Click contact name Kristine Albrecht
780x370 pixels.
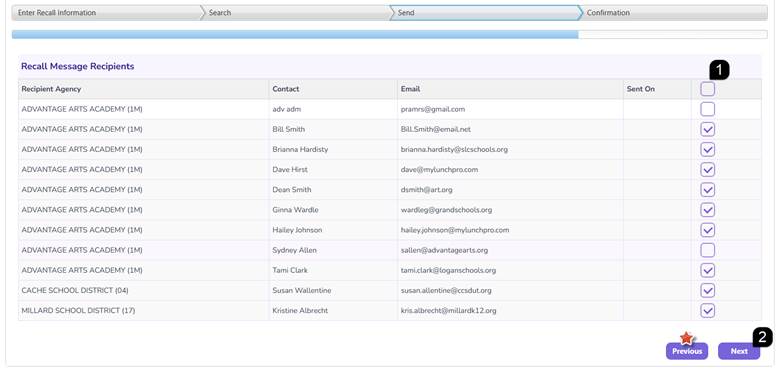pyautogui.click(x=300, y=310)
